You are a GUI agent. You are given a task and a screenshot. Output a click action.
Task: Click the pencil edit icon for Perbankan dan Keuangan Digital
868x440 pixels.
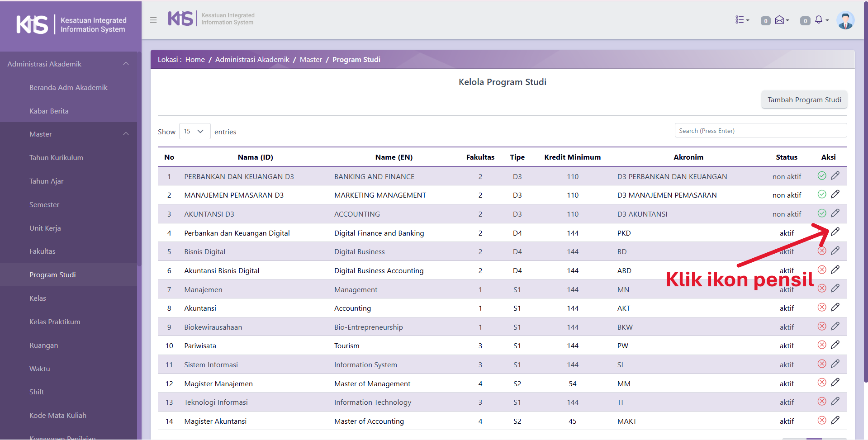pos(835,232)
